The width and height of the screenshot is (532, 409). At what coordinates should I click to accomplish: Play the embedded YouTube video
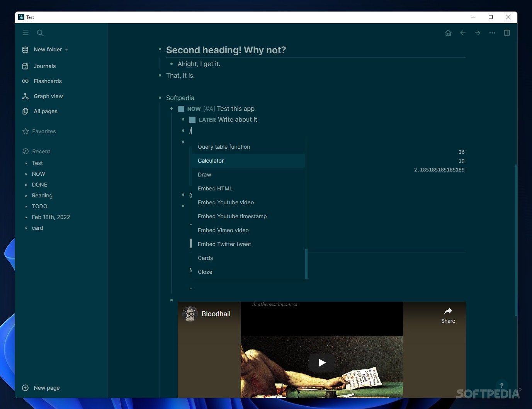click(x=322, y=363)
